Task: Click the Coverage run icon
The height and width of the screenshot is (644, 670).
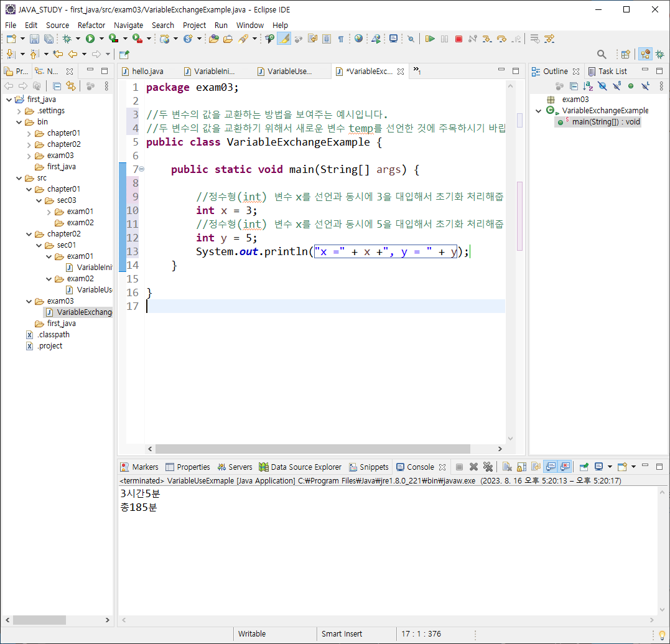Action: point(113,39)
